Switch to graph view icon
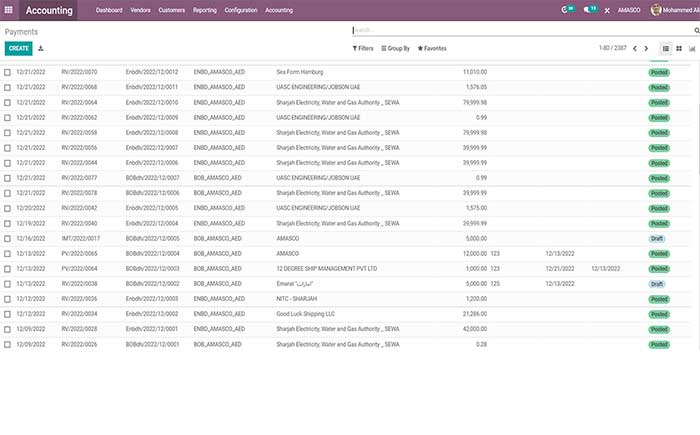The height and width of the screenshot is (435, 700). point(692,48)
